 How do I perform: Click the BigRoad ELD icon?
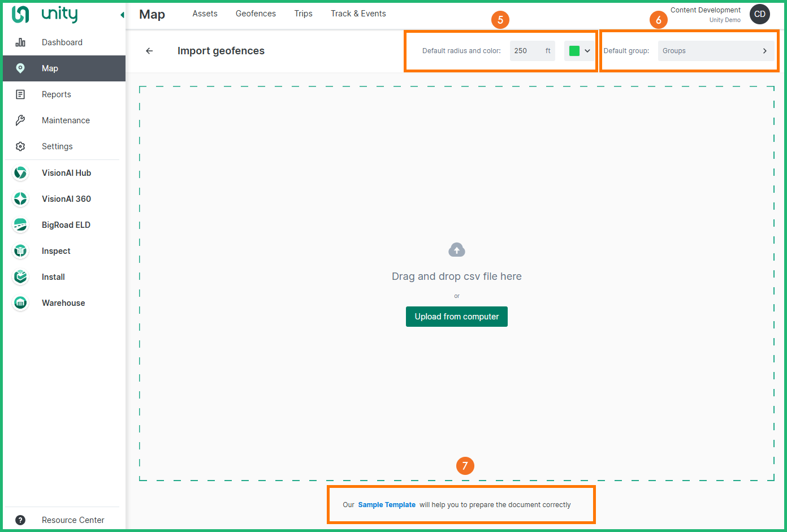click(x=20, y=225)
